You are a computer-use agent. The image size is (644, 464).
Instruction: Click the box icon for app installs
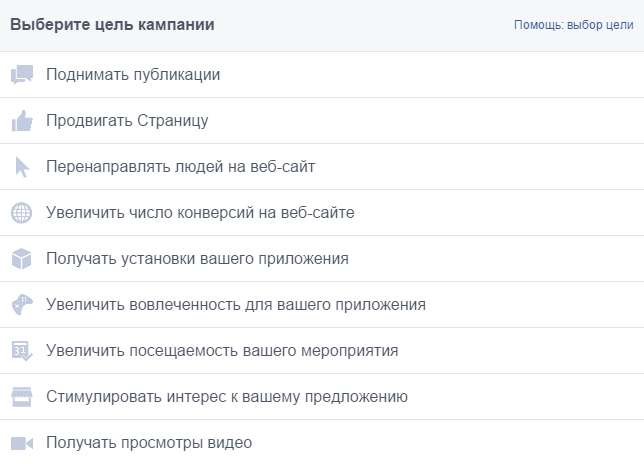pyautogui.click(x=22, y=259)
